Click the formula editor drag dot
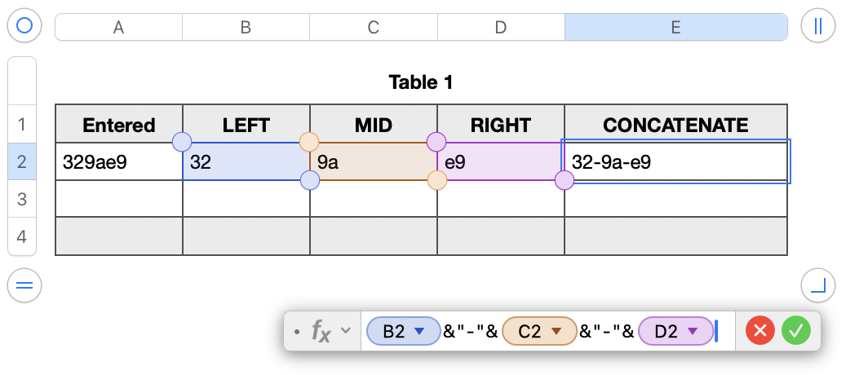This screenshot has height=375, width=868. (295, 331)
